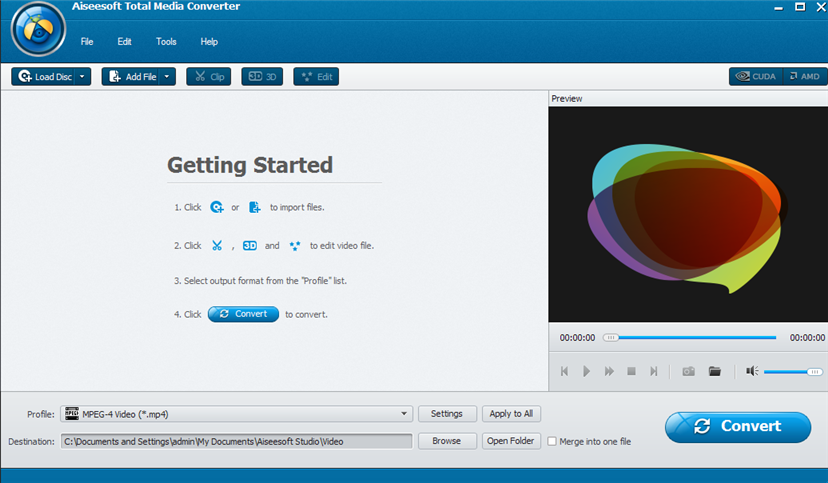Viewport: 828px width, 483px height.
Task: Expand the Add File dropdown arrow
Action: tap(167, 76)
